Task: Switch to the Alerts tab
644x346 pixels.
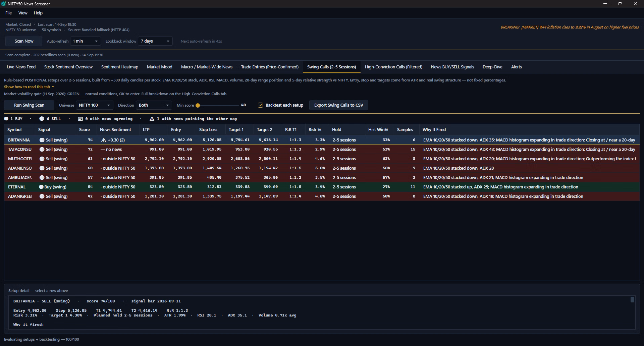Action: (x=517, y=67)
